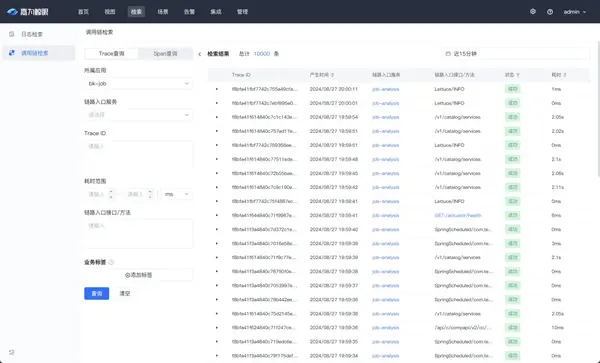
Task: Open the 链路入口服务 dropdown
Action: click(x=139, y=115)
